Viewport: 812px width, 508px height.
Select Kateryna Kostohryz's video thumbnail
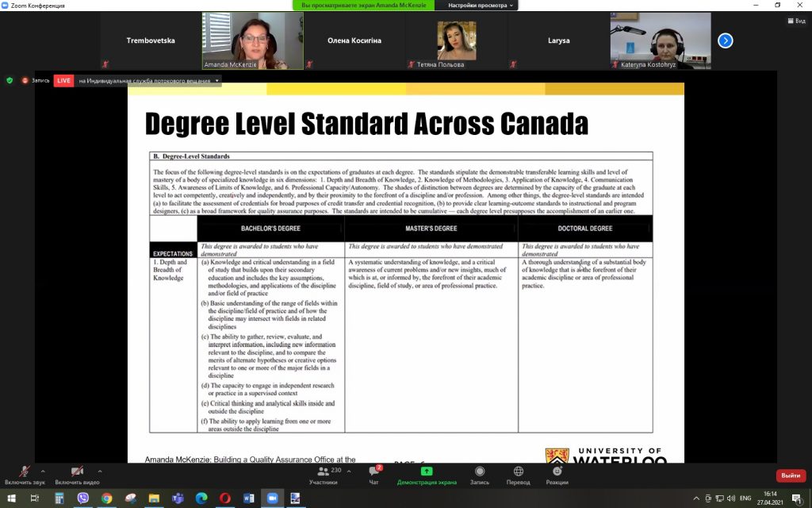(x=661, y=40)
